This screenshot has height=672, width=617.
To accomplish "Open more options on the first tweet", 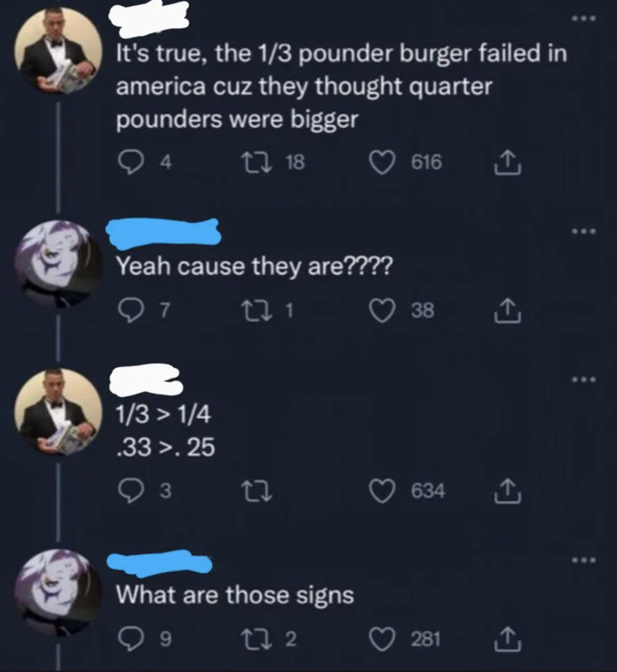I will [584, 19].
